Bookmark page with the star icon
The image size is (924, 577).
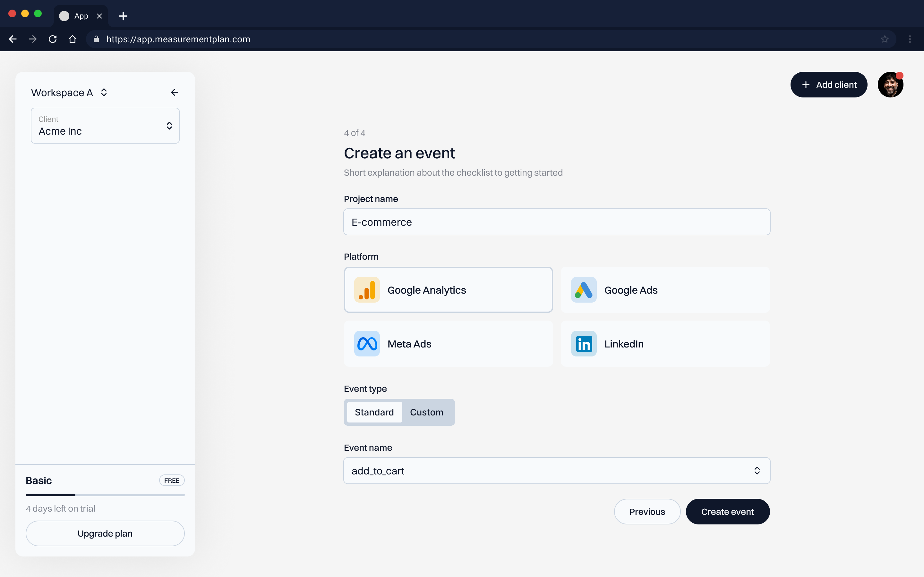click(x=884, y=39)
